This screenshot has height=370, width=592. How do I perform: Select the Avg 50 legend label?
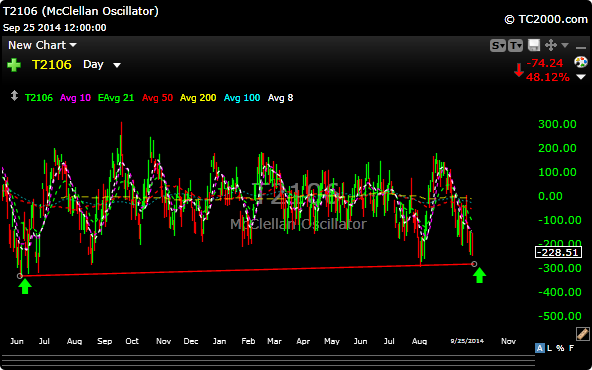click(157, 98)
